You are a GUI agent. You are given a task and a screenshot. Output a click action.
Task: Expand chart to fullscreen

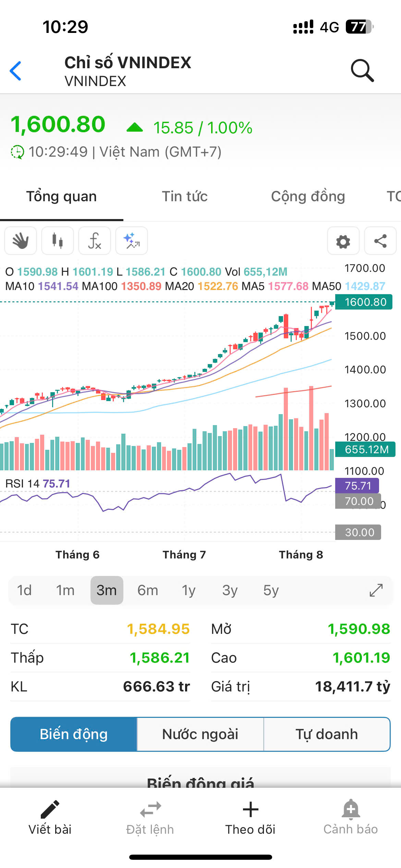[376, 590]
